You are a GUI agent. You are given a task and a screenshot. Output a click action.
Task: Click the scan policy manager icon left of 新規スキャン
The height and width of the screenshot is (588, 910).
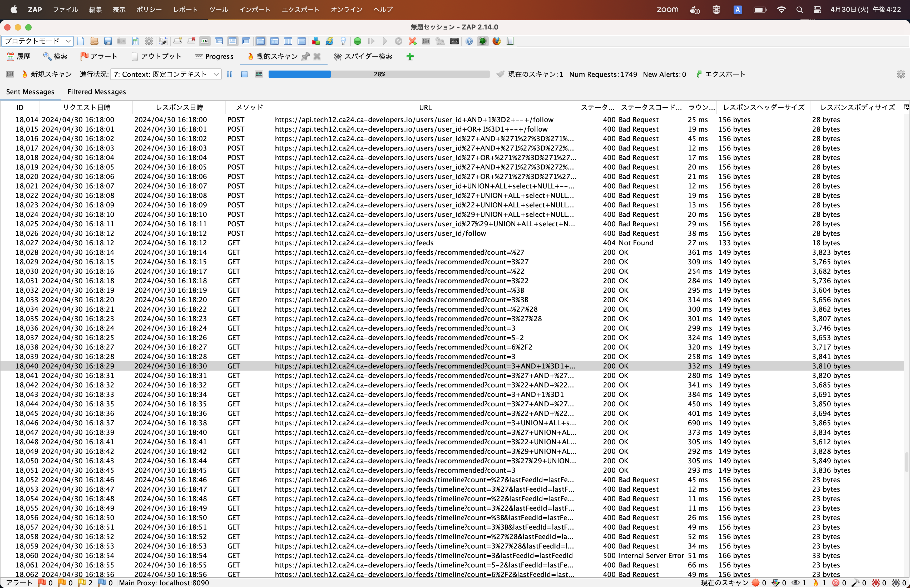coord(10,74)
